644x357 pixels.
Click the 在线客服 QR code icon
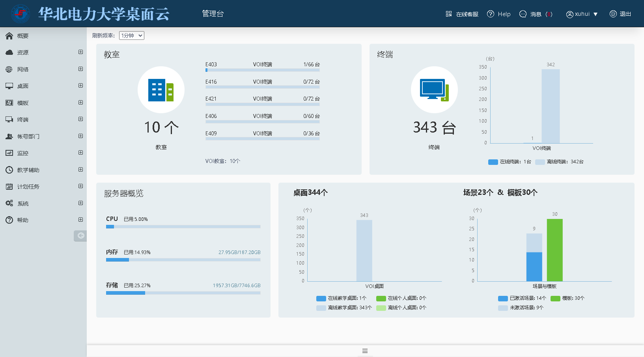coord(449,14)
